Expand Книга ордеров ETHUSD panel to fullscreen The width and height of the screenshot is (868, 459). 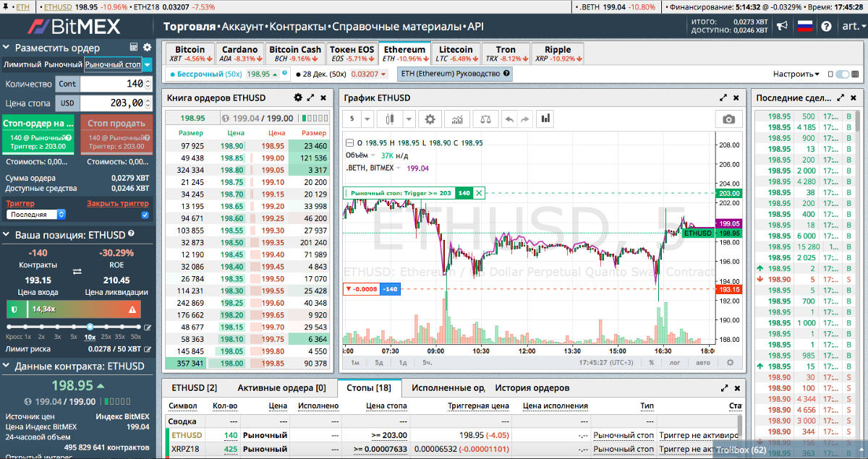311,98
